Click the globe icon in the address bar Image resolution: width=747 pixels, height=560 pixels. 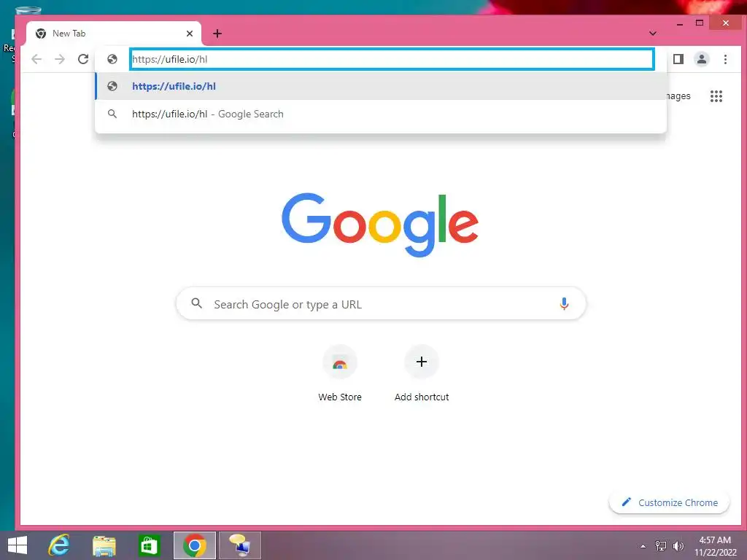tap(112, 59)
